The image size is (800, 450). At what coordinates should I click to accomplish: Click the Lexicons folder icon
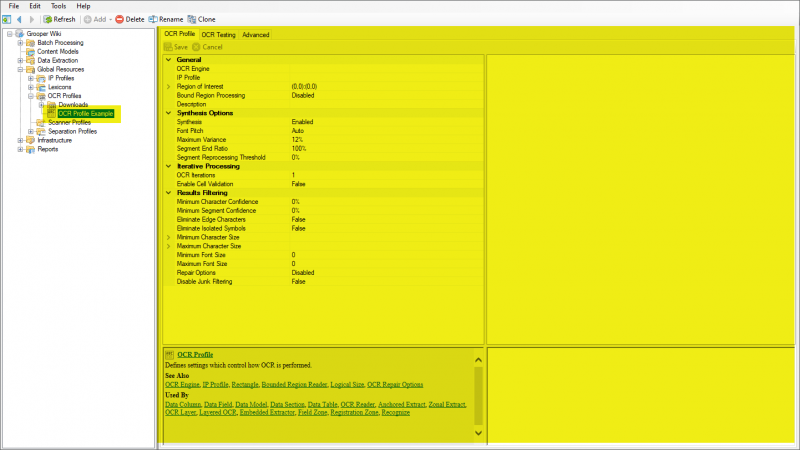point(41,87)
